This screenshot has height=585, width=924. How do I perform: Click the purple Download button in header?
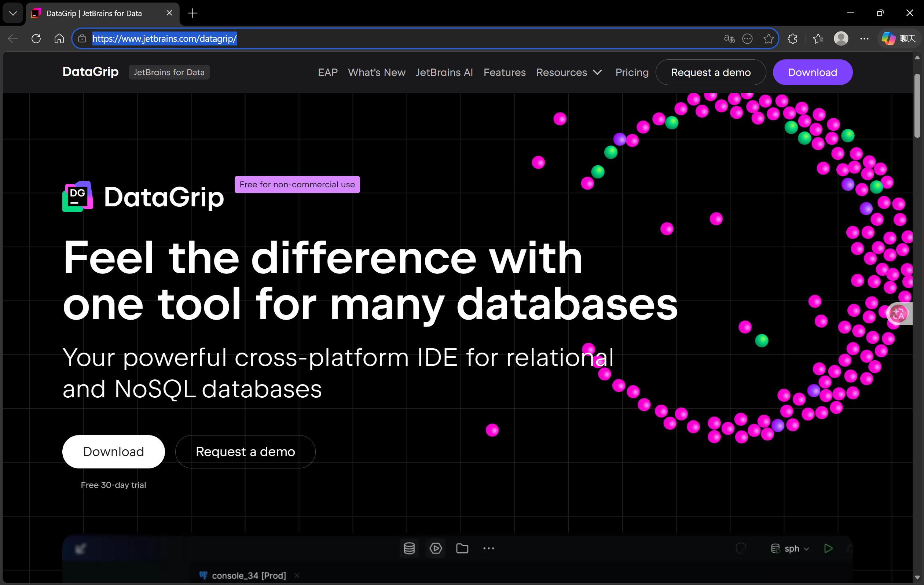tap(812, 72)
